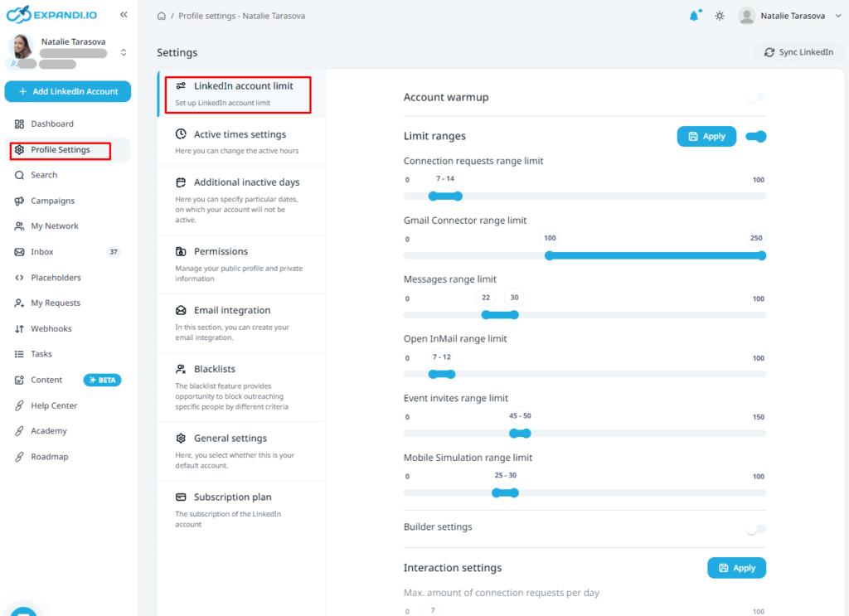Click the notification bell icon
Viewport: 849px width, 616px height.
click(x=694, y=16)
